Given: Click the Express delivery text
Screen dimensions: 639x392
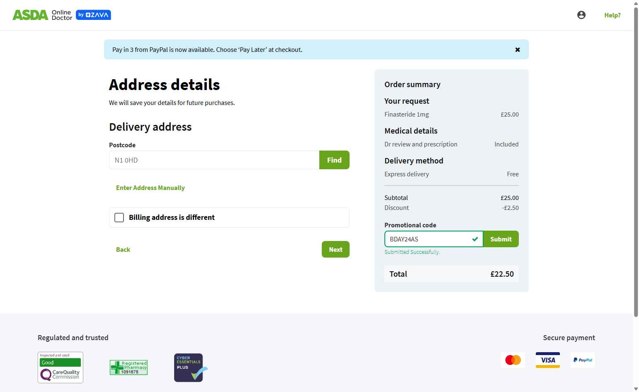Looking at the screenshot, I should point(406,174).
